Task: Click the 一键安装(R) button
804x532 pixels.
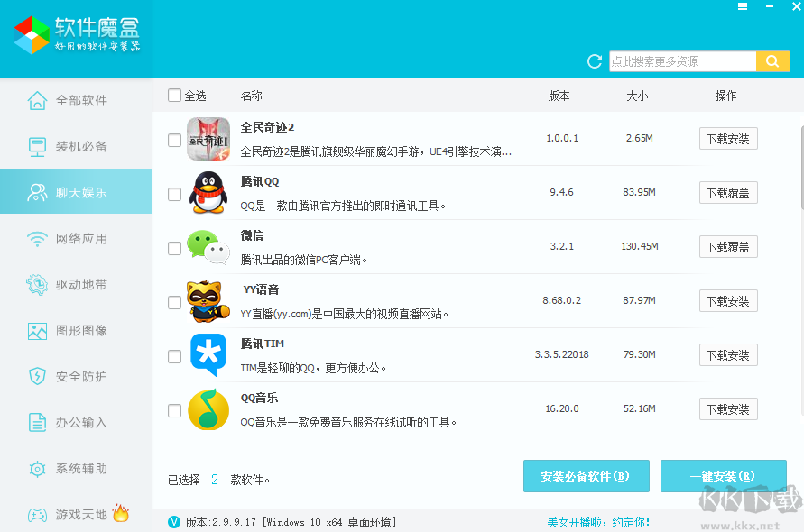Action: coord(724,476)
